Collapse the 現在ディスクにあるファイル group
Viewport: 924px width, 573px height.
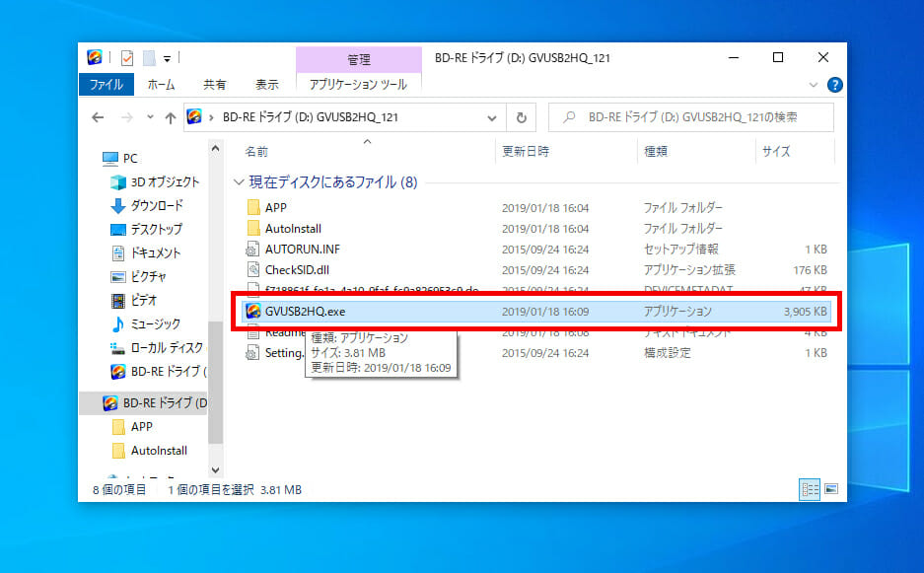click(238, 182)
